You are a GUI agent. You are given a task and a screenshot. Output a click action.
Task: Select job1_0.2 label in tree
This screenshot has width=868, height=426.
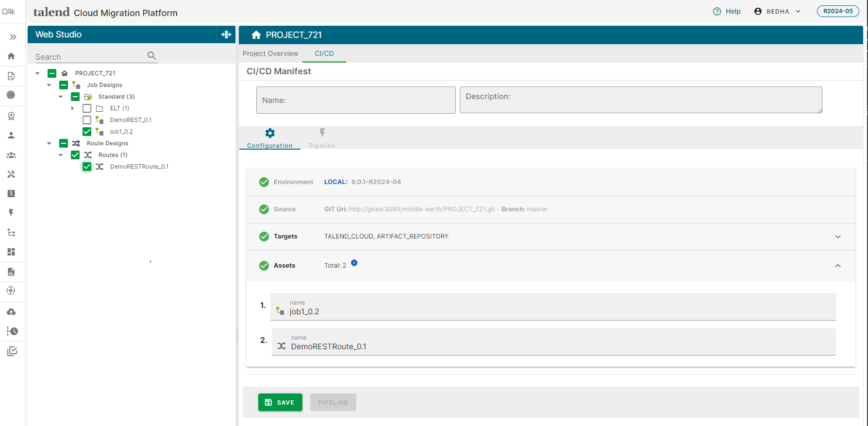[x=121, y=132]
